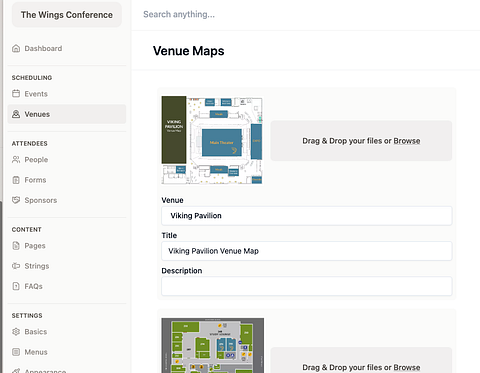Open The Wings Conference switcher
The height and width of the screenshot is (373, 480).
click(x=67, y=15)
